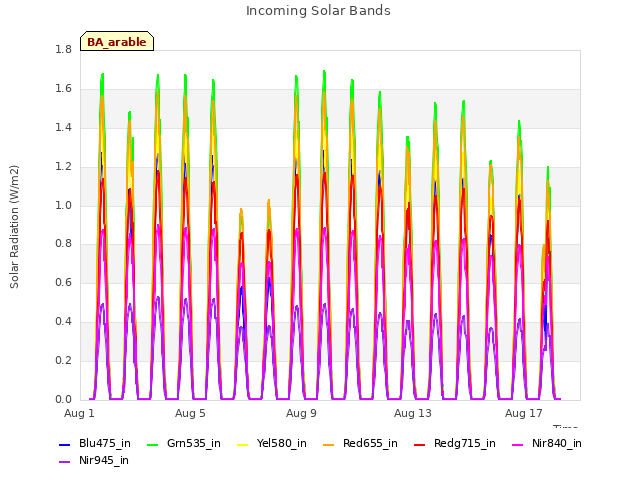Click the 1.4 y-axis tick label
640x480 pixels.
[63, 128]
